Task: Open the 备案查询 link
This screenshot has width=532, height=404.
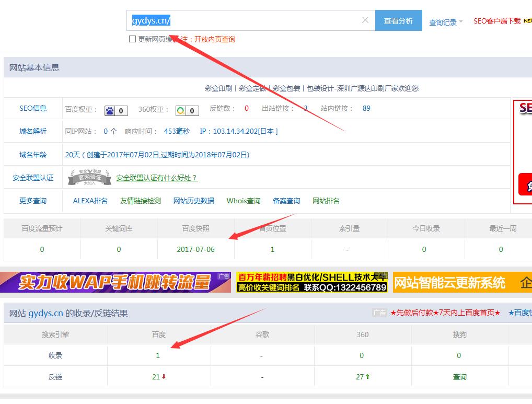Action: pos(286,201)
